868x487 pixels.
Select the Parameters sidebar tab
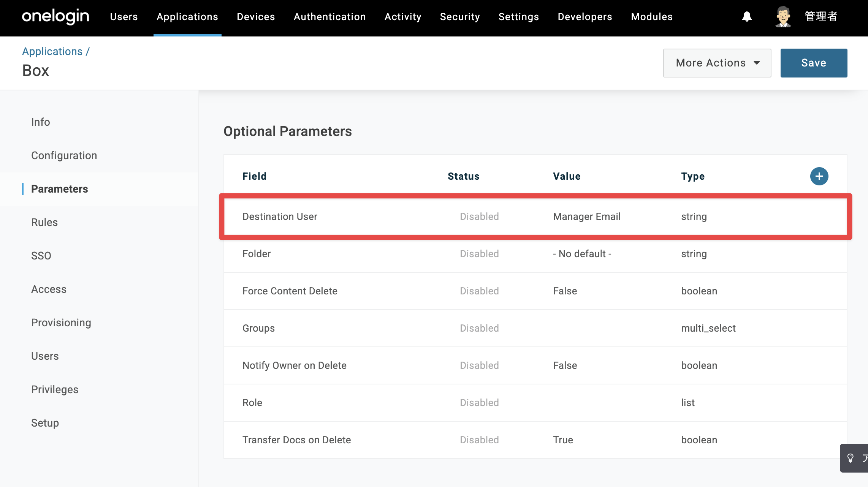[x=60, y=189]
